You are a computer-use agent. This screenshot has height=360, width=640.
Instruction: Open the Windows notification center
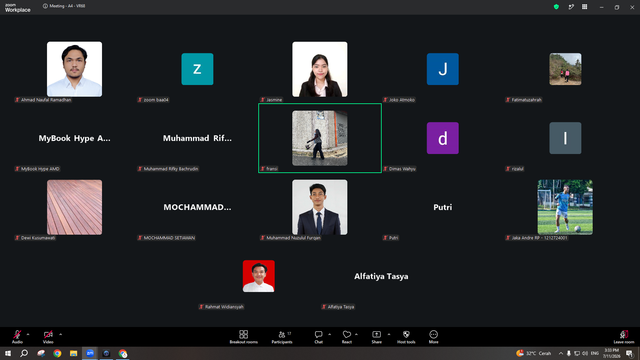[x=630, y=353]
